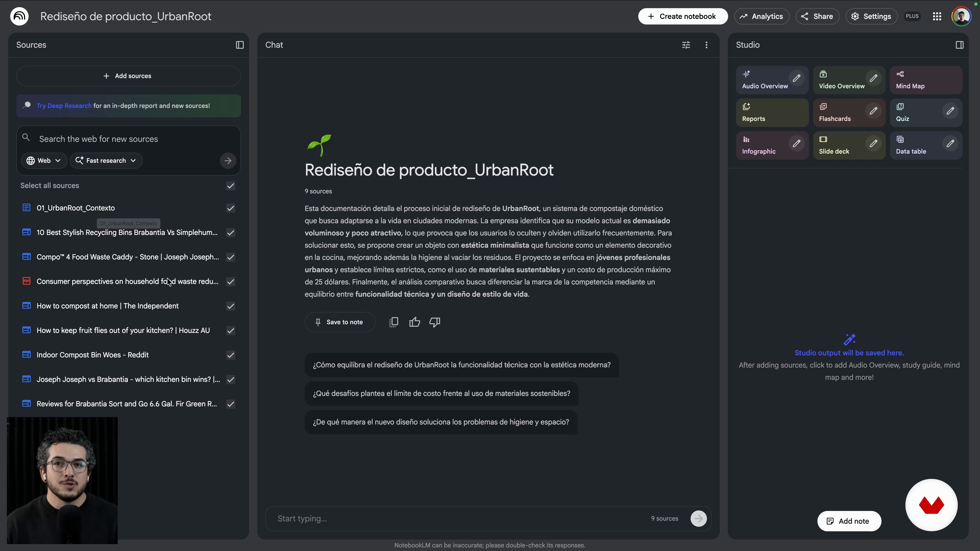Submit web source search arrow
This screenshot has height=551, width=980.
coord(228,160)
